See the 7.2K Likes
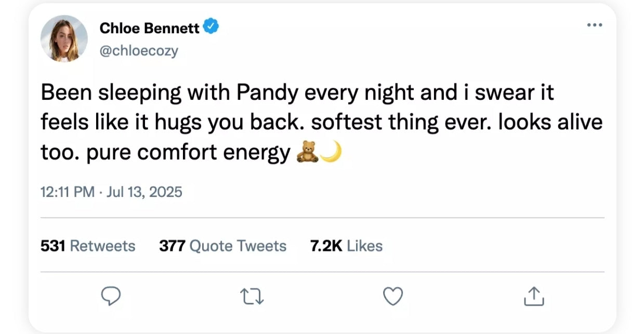The width and height of the screenshot is (644, 334). coord(346,246)
